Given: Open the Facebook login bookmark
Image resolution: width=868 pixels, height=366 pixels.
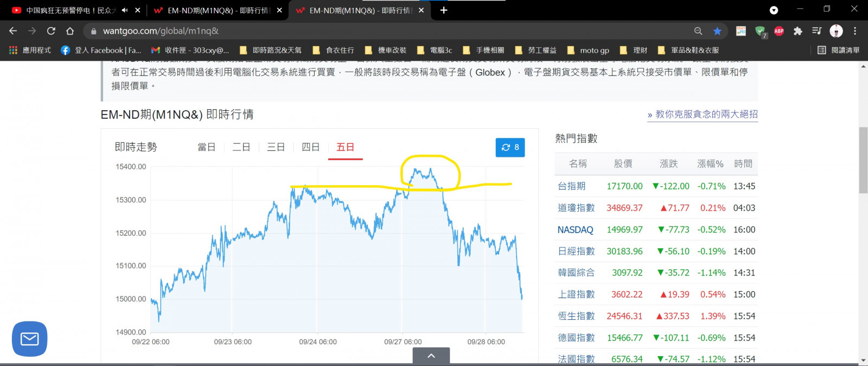Looking at the screenshot, I should 101,50.
